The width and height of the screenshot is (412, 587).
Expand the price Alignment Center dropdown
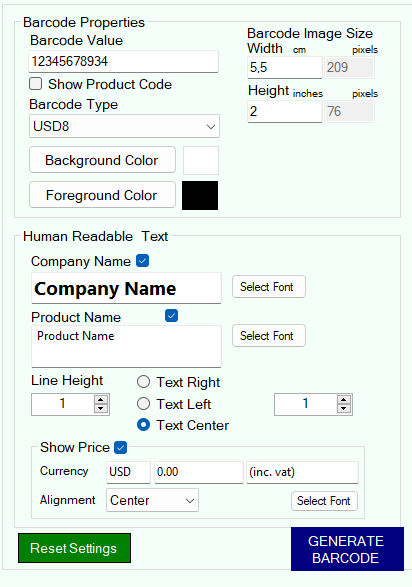point(152,500)
